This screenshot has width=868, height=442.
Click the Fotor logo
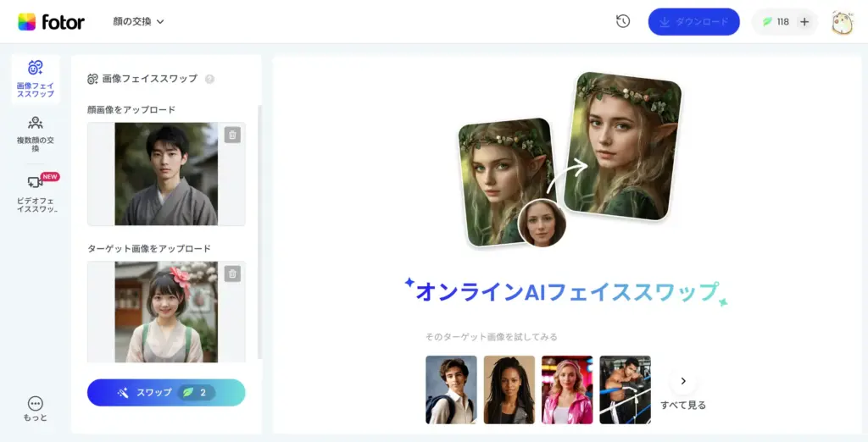pyautogui.click(x=51, y=21)
